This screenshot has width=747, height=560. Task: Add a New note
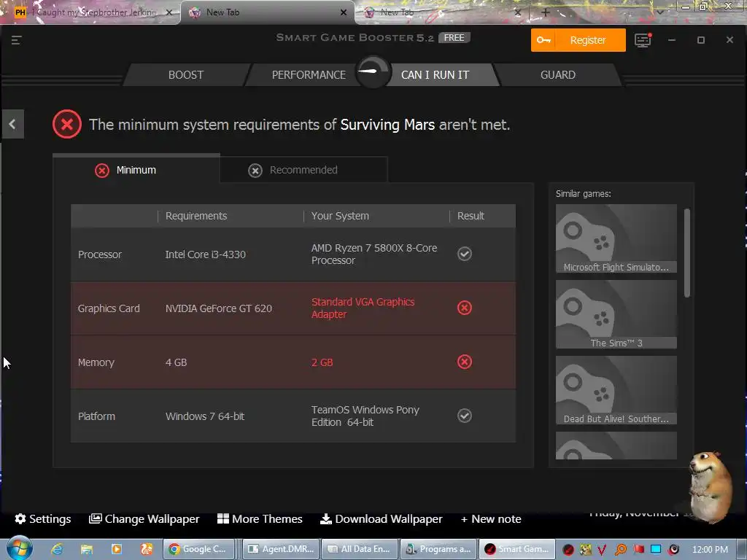[x=491, y=518]
